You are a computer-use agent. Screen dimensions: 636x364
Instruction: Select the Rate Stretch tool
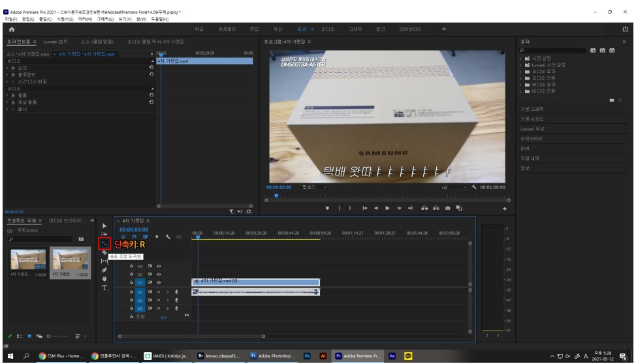(x=104, y=243)
